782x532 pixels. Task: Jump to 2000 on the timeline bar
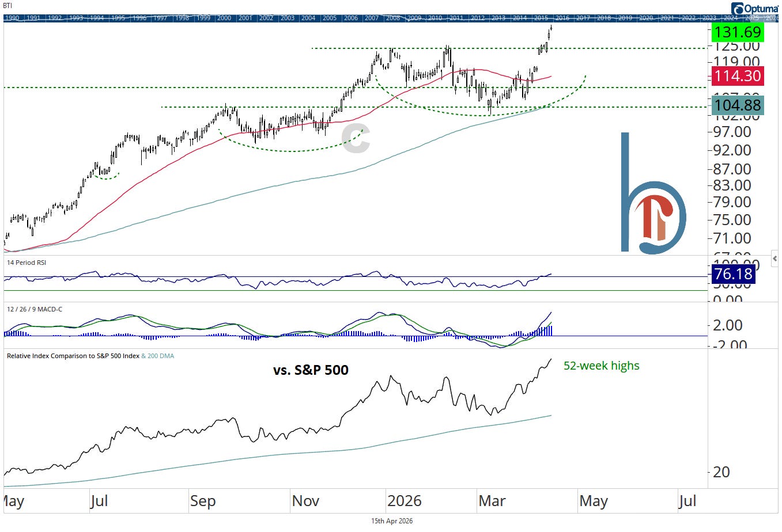(224, 18)
